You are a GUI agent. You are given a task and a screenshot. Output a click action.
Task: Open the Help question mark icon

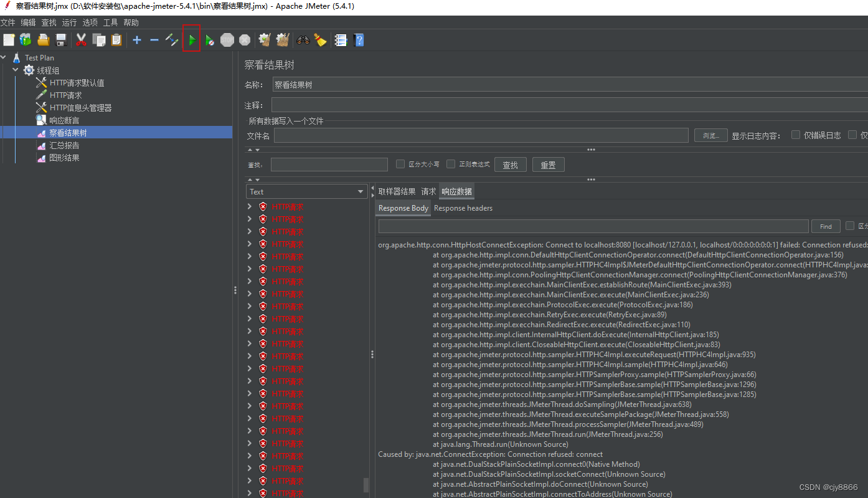click(x=359, y=40)
